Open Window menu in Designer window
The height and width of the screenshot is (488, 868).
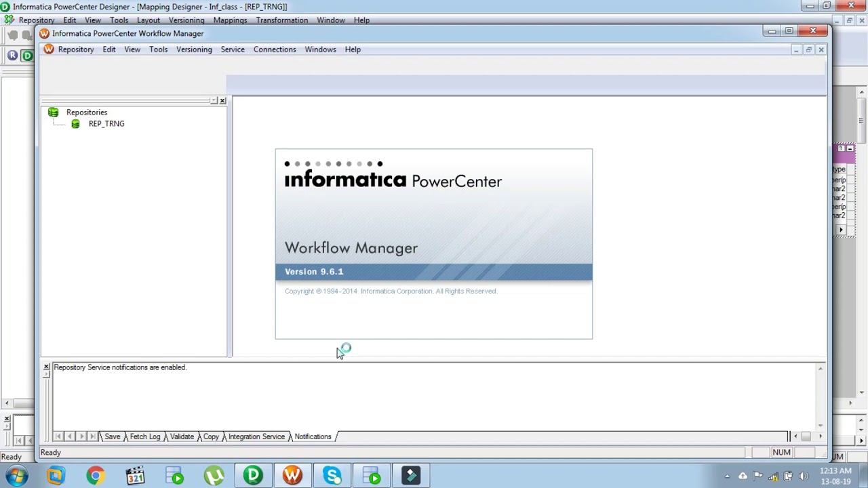point(331,20)
